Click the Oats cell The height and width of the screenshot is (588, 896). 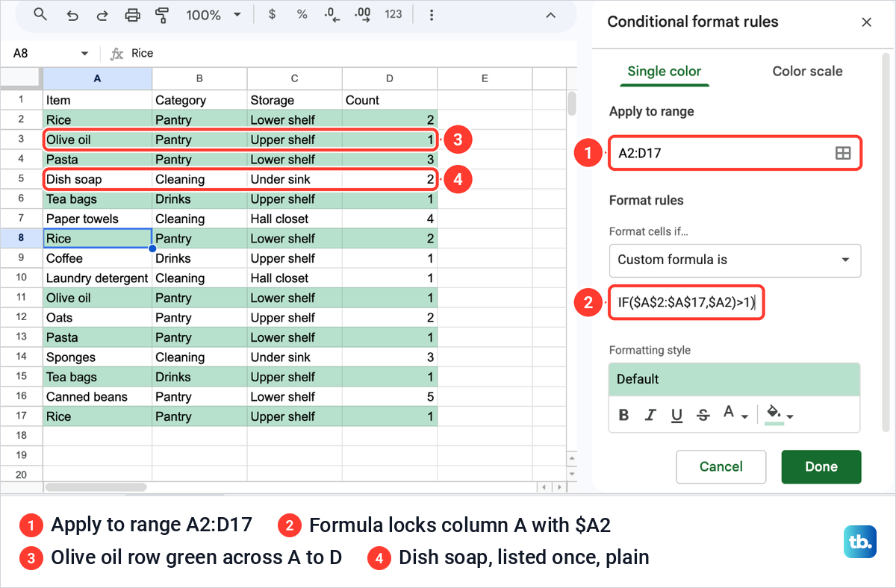tap(97, 318)
